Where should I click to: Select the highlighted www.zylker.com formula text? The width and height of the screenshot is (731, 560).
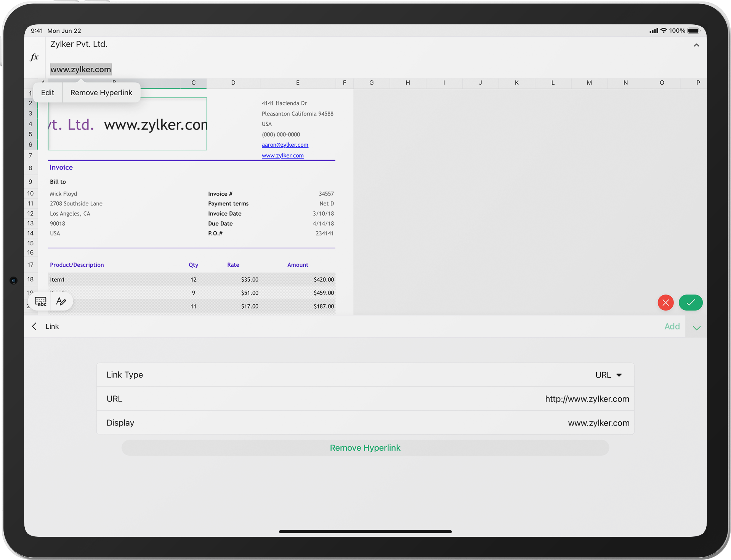point(81,69)
